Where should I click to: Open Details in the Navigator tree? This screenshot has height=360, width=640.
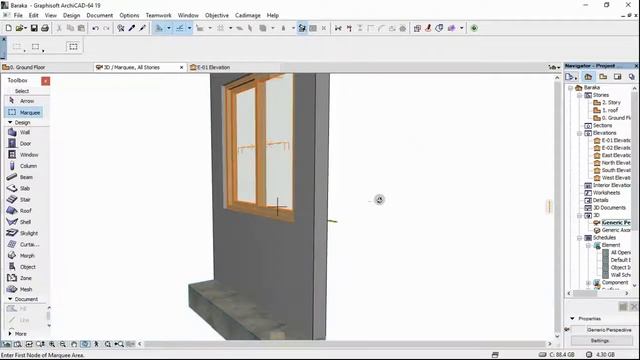tap(600, 200)
